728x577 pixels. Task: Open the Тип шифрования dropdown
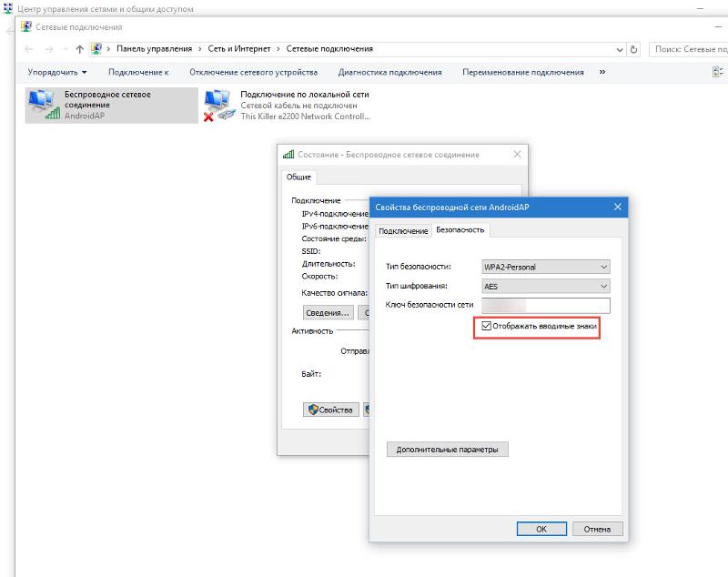[545, 287]
